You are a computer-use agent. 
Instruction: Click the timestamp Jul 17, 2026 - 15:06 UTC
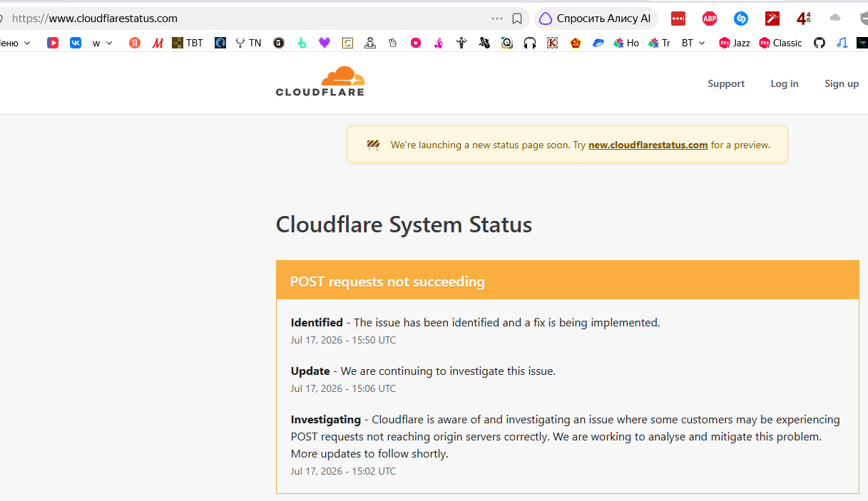343,388
